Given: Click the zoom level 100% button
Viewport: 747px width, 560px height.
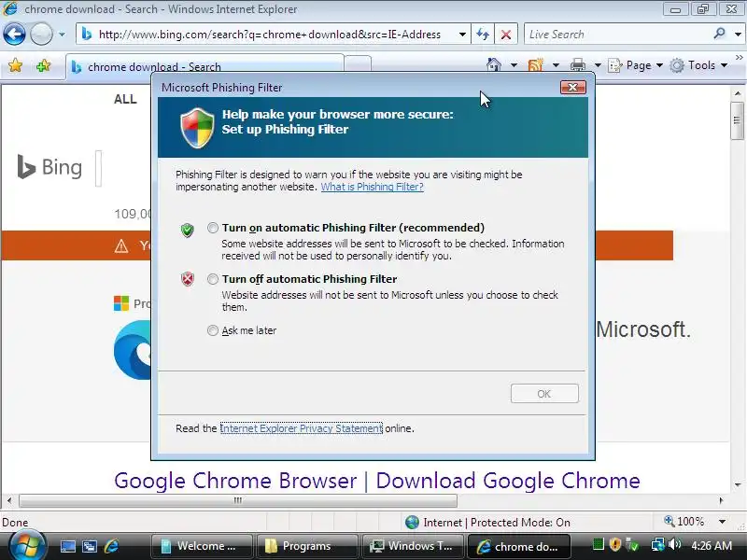Looking at the screenshot, I should [684, 522].
